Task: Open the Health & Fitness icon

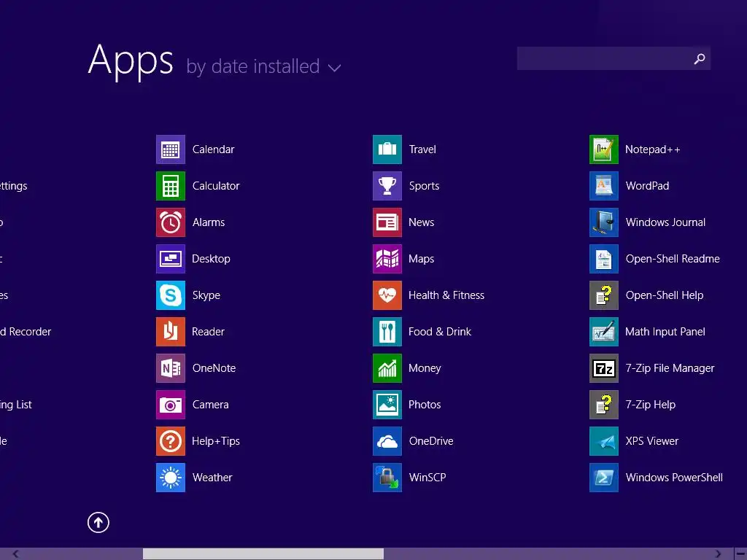Action: [387, 295]
